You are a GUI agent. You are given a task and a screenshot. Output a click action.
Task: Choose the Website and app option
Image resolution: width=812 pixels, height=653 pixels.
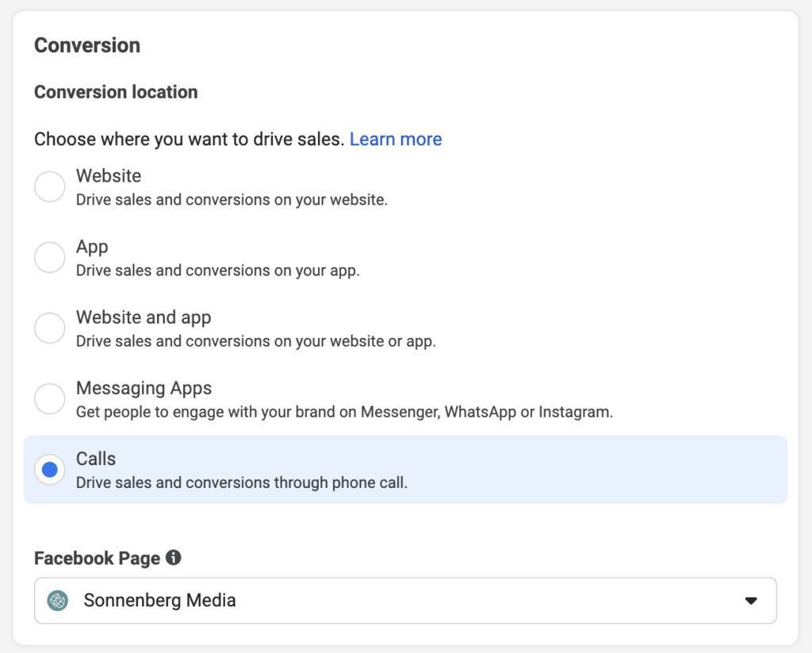pos(49,328)
